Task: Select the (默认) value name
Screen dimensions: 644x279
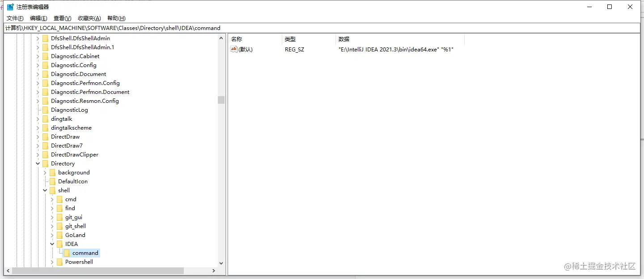Action: [246, 50]
